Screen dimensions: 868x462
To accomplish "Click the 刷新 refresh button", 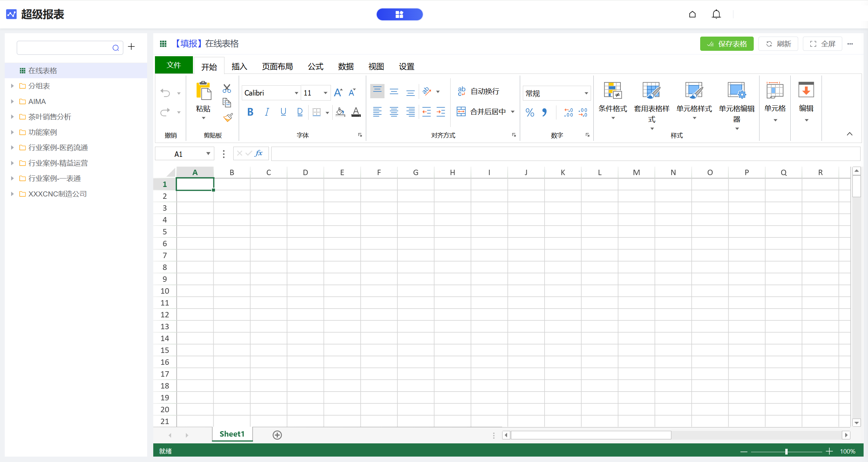I will click(x=778, y=44).
